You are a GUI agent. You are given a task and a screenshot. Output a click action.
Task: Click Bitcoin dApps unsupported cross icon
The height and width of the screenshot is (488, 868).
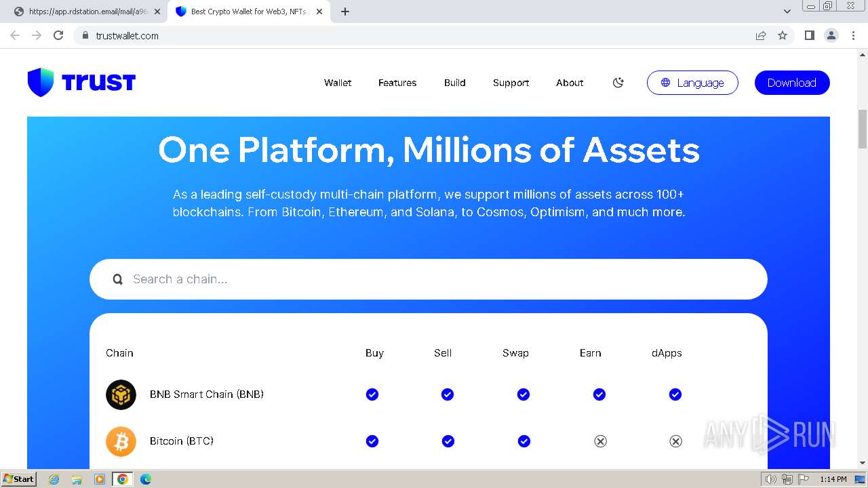click(675, 441)
